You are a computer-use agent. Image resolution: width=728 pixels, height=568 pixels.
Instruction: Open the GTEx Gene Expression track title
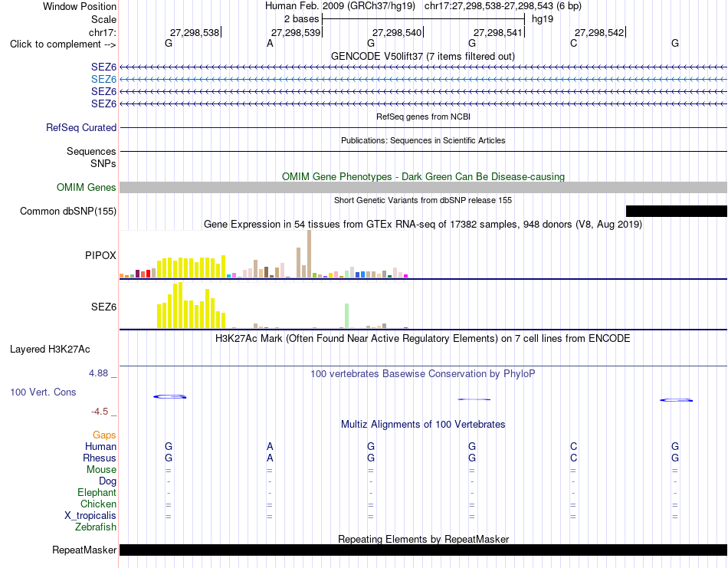coord(423,225)
